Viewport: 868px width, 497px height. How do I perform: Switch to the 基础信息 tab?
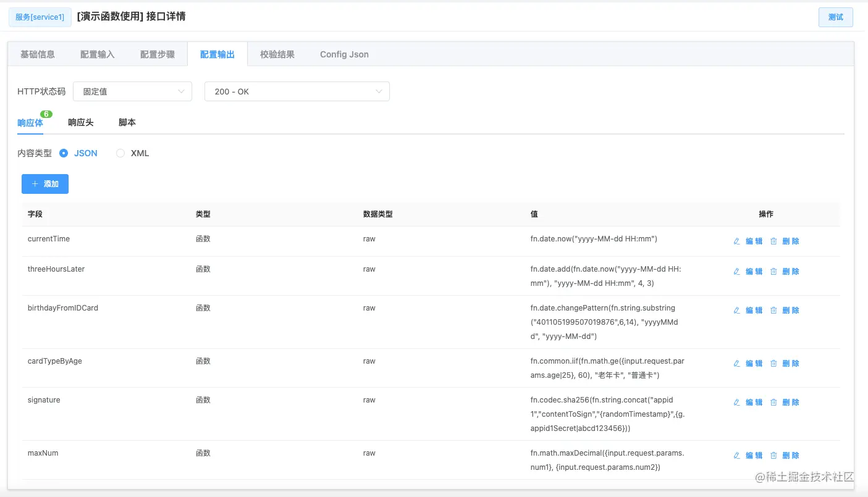[38, 54]
